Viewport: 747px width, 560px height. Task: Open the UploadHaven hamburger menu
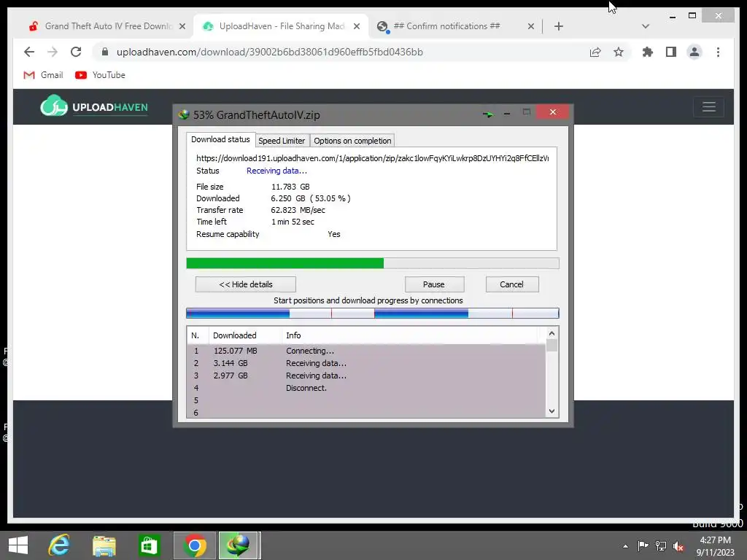click(709, 106)
